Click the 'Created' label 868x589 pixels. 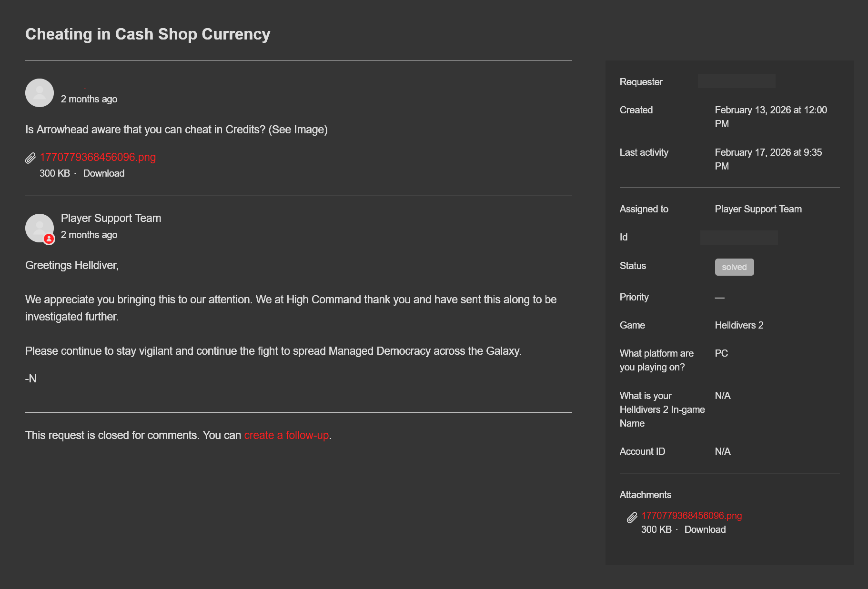coord(636,110)
